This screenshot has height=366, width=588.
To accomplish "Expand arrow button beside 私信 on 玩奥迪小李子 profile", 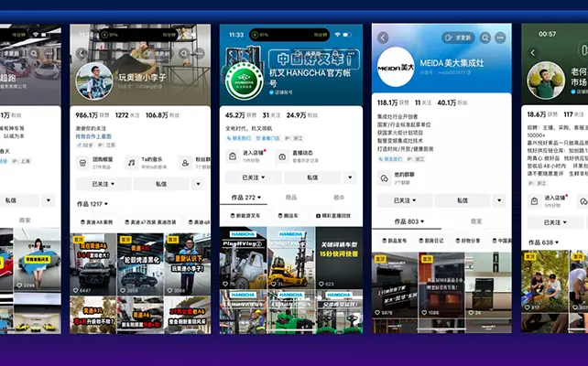I will [x=199, y=184].
